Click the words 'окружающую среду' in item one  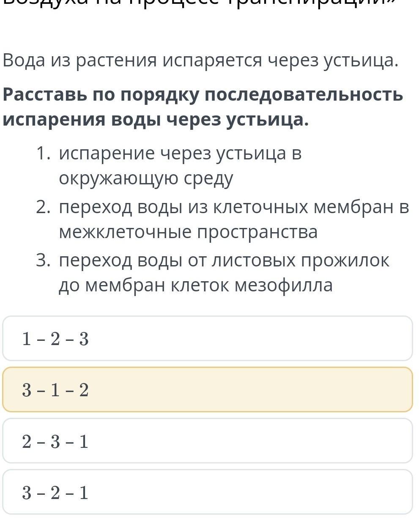(x=146, y=179)
